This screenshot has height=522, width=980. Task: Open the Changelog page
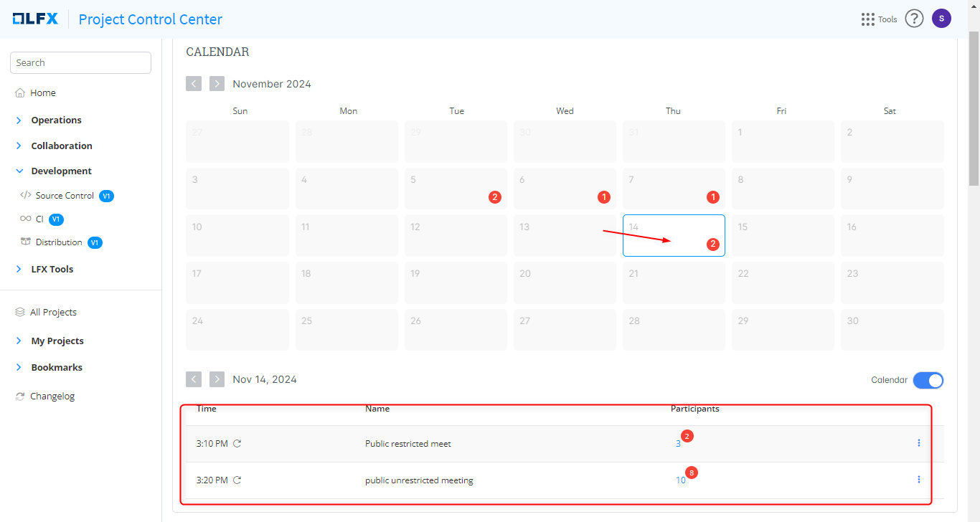coord(52,397)
